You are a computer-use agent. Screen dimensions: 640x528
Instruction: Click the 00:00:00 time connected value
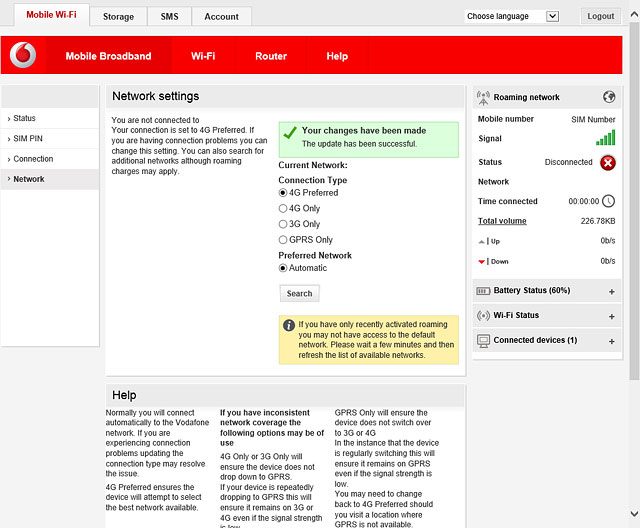584,201
